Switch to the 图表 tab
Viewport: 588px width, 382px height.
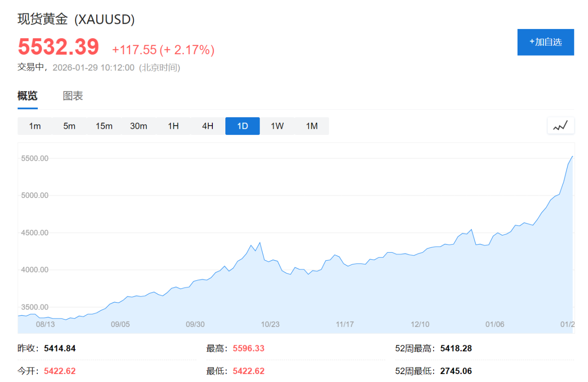[x=73, y=96]
